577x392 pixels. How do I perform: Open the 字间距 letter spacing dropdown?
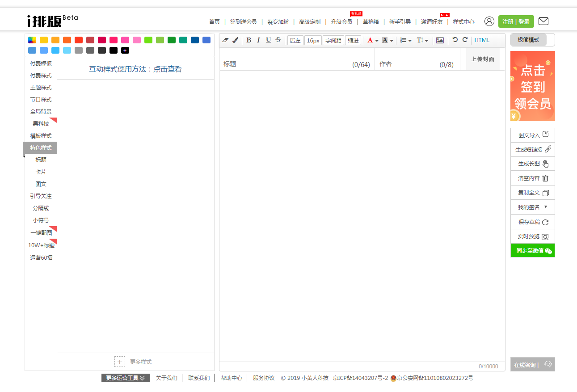(x=333, y=40)
